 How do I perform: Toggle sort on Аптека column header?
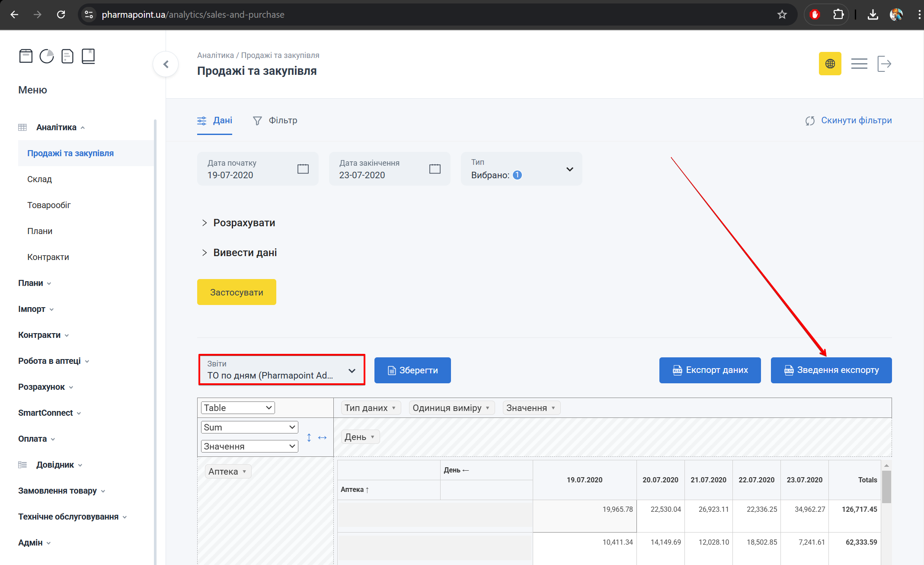point(355,489)
